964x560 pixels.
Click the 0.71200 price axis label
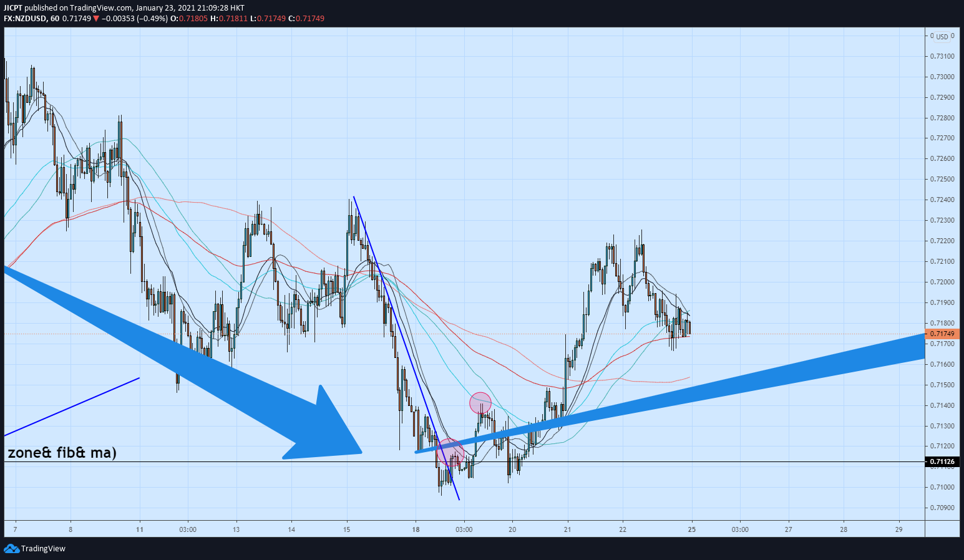pos(942,446)
